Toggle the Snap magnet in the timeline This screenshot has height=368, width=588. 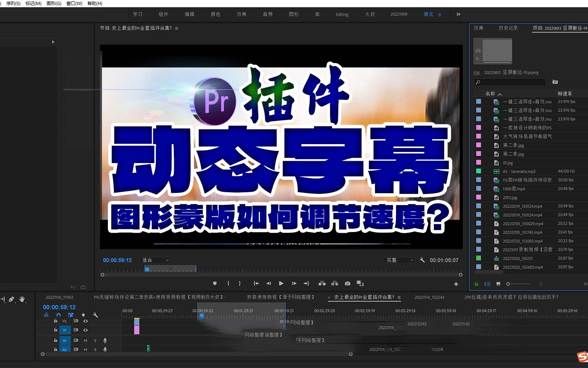coord(58,315)
